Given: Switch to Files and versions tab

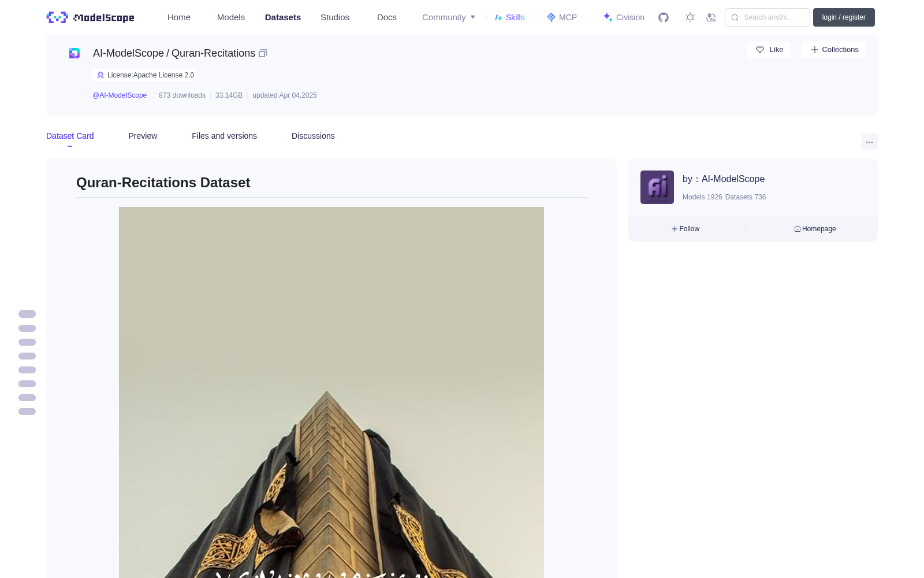Looking at the screenshot, I should pyautogui.click(x=224, y=136).
